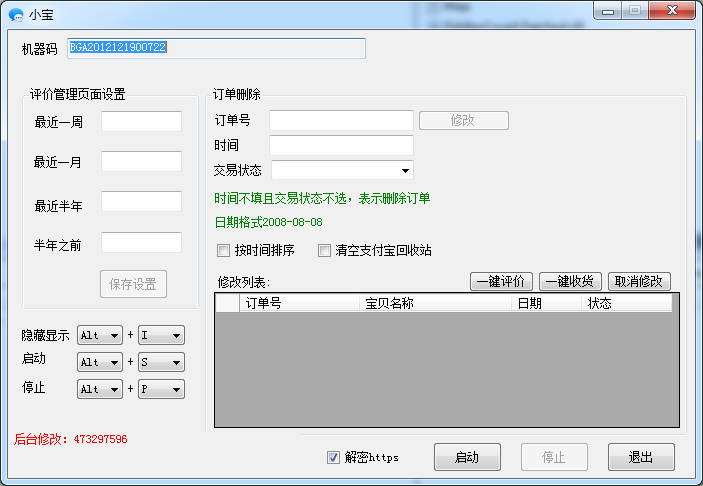Screen dimensions: 703x486
Task: Expand 启动 hotkey letter S dropdown
Action: 161,362
